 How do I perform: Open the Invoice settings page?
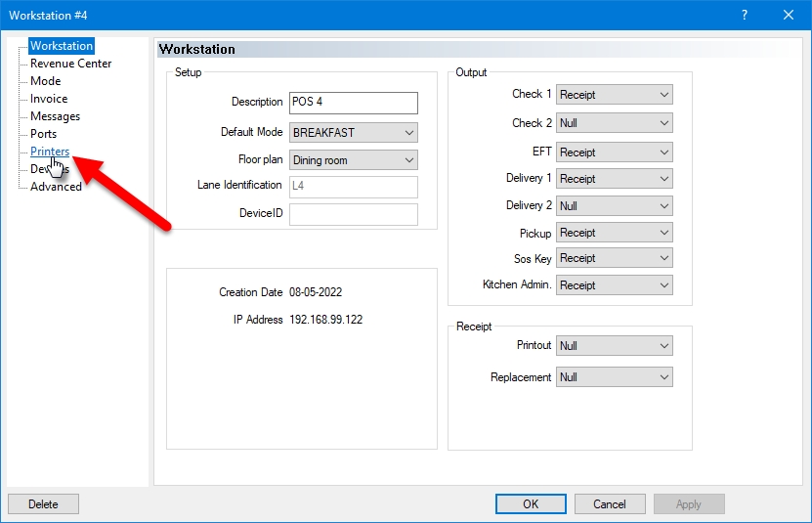(x=49, y=99)
